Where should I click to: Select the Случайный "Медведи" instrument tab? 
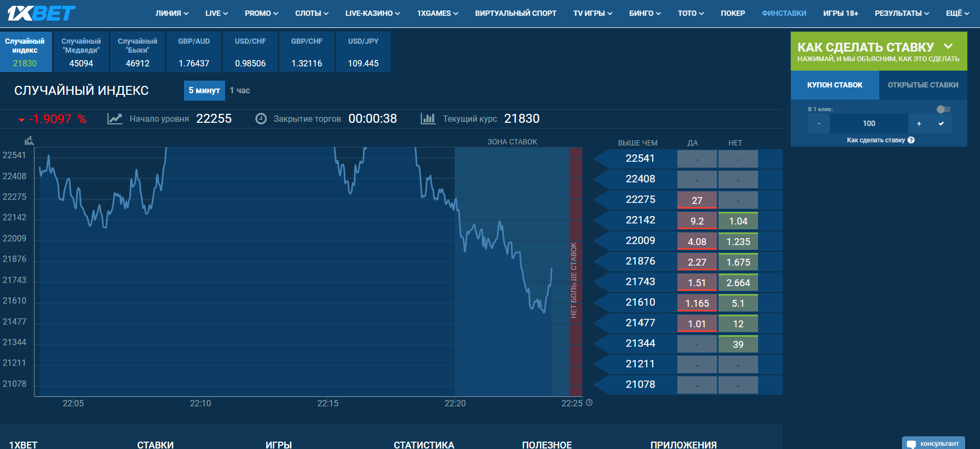[x=81, y=52]
